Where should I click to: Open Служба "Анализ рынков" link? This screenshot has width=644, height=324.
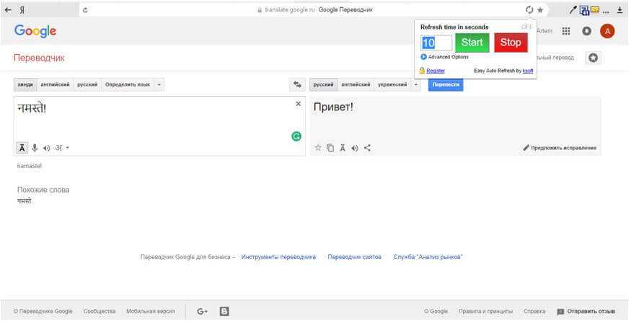click(428, 257)
